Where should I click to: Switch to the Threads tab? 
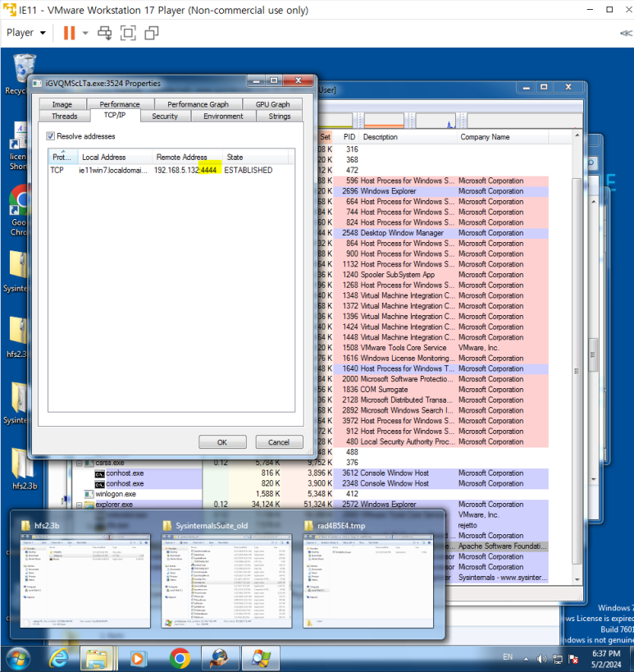click(x=65, y=117)
